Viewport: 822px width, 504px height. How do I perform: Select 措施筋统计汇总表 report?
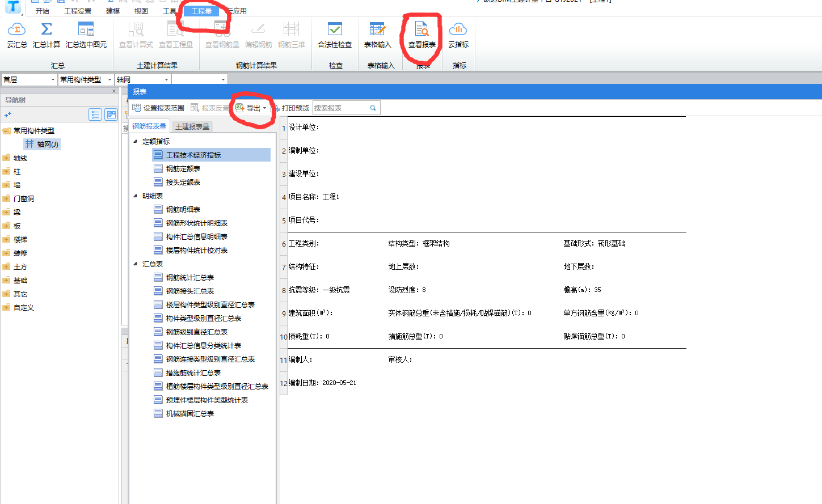(x=193, y=372)
